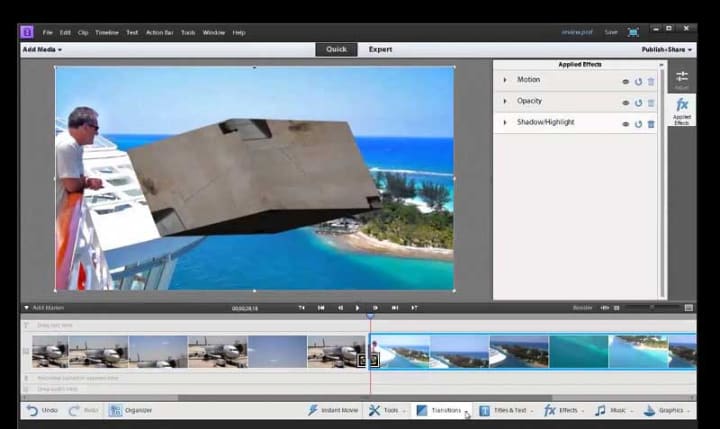The image size is (720, 429).
Task: Switch to Expert view tab
Action: (x=380, y=49)
